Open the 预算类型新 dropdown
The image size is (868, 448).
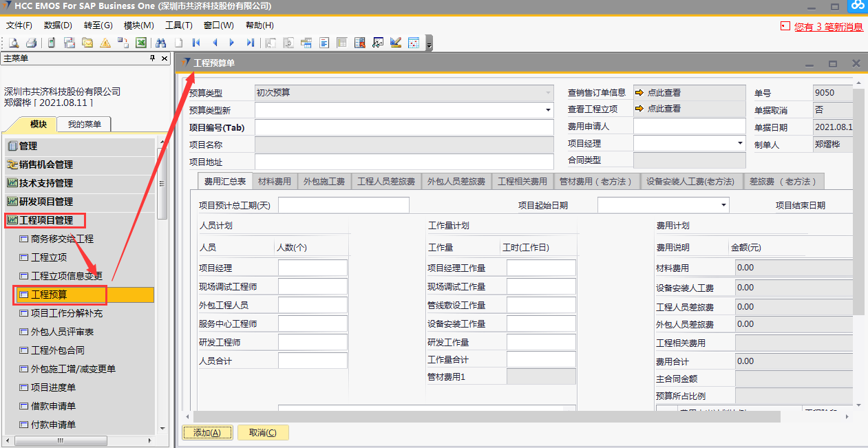(x=549, y=110)
